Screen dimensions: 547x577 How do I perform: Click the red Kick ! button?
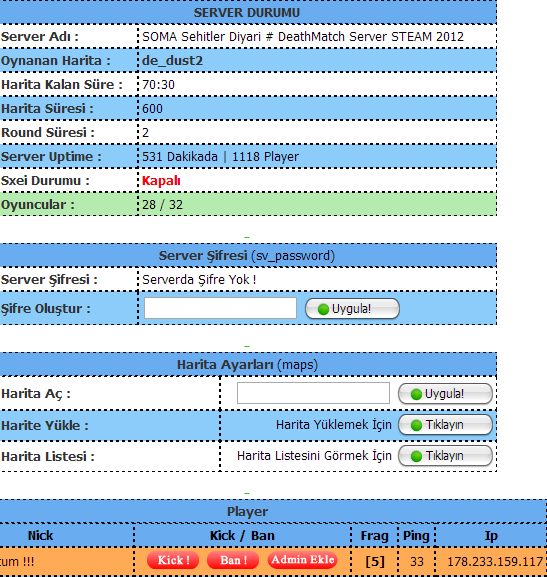click(173, 560)
